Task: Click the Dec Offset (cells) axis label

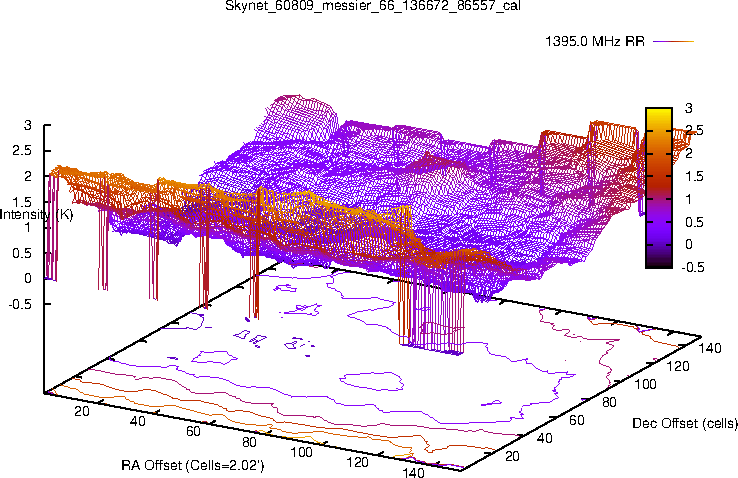Action: [685, 423]
